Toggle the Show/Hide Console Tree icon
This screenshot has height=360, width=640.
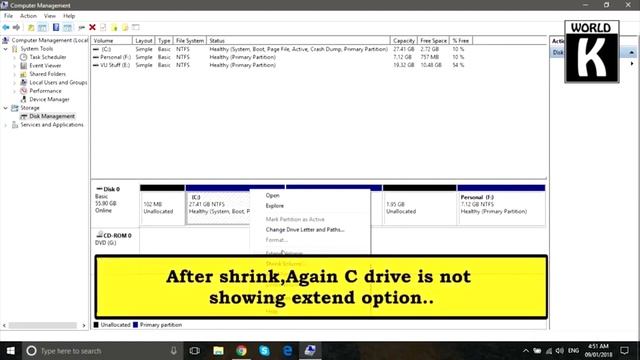pos(42,27)
